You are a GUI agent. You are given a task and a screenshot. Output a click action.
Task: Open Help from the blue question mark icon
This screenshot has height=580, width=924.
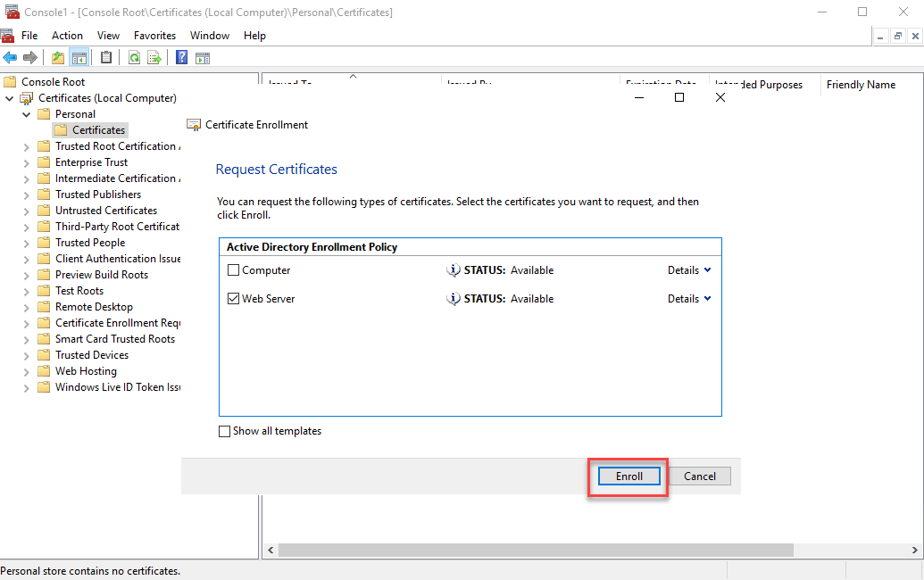(x=181, y=58)
